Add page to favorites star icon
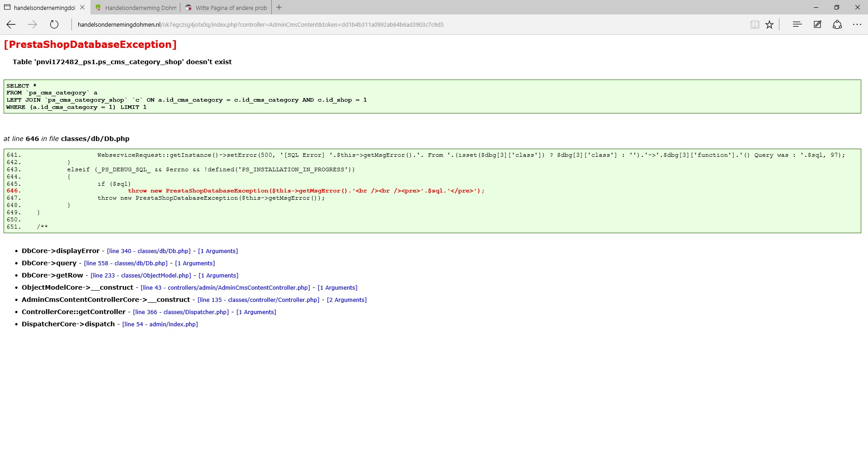The width and height of the screenshot is (868, 470). tap(769, 24)
